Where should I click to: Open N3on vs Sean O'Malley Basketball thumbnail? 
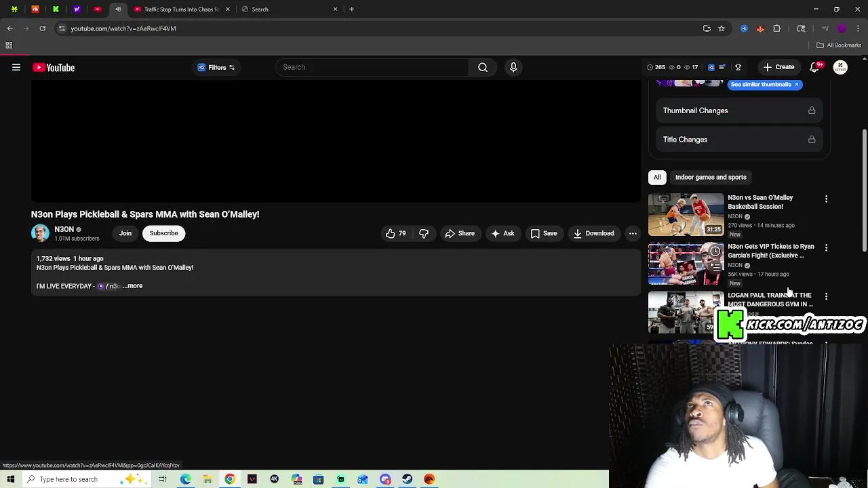coord(686,215)
